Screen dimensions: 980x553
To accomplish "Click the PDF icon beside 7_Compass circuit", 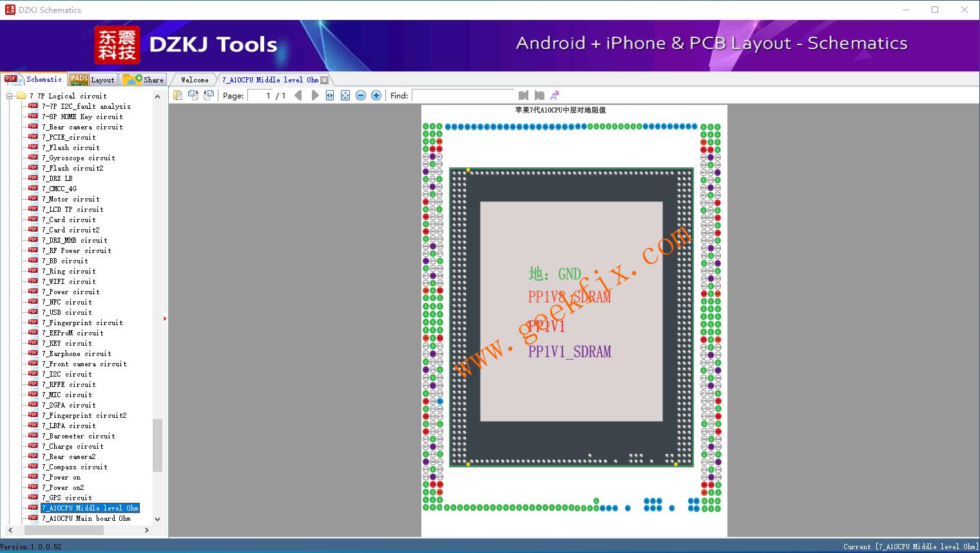I will pos(33,467).
